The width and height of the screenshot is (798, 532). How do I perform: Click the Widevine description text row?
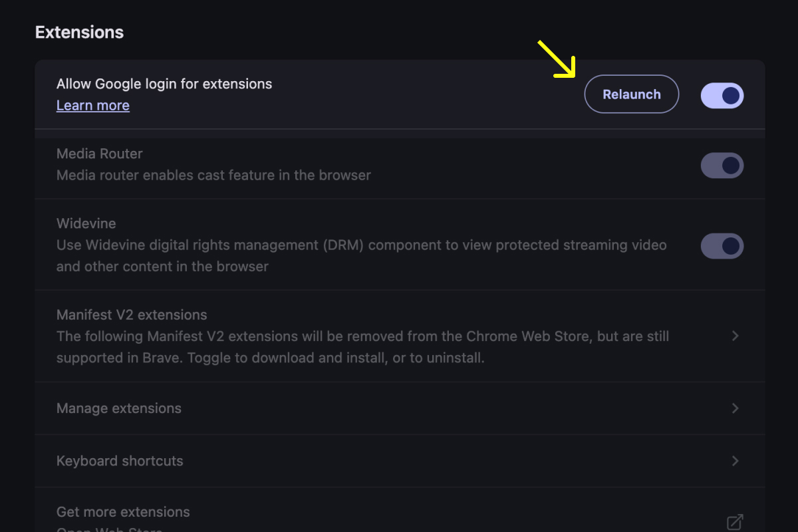click(x=361, y=255)
